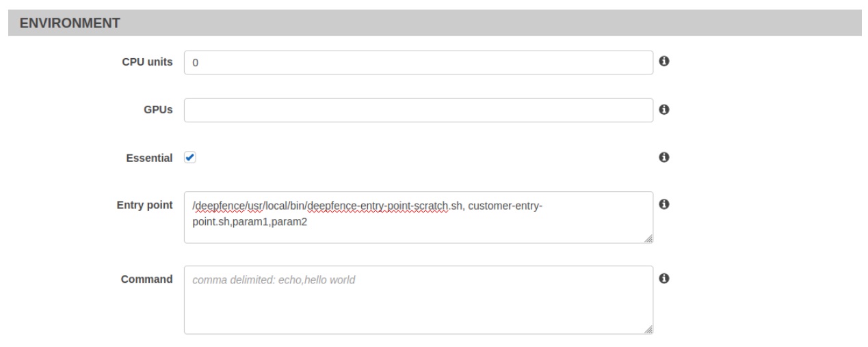Viewport: 868px width, 347px height.
Task: Click the Command label
Action: [147, 279]
